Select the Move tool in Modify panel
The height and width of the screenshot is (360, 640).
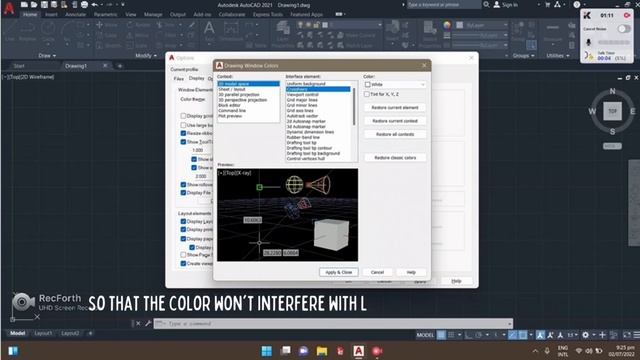click(x=107, y=25)
